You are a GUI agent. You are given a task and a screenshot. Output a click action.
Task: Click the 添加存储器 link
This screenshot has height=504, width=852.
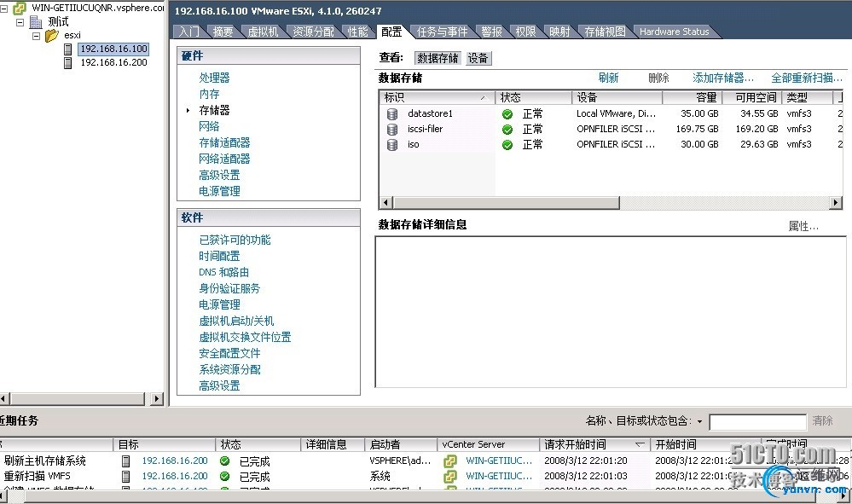722,78
